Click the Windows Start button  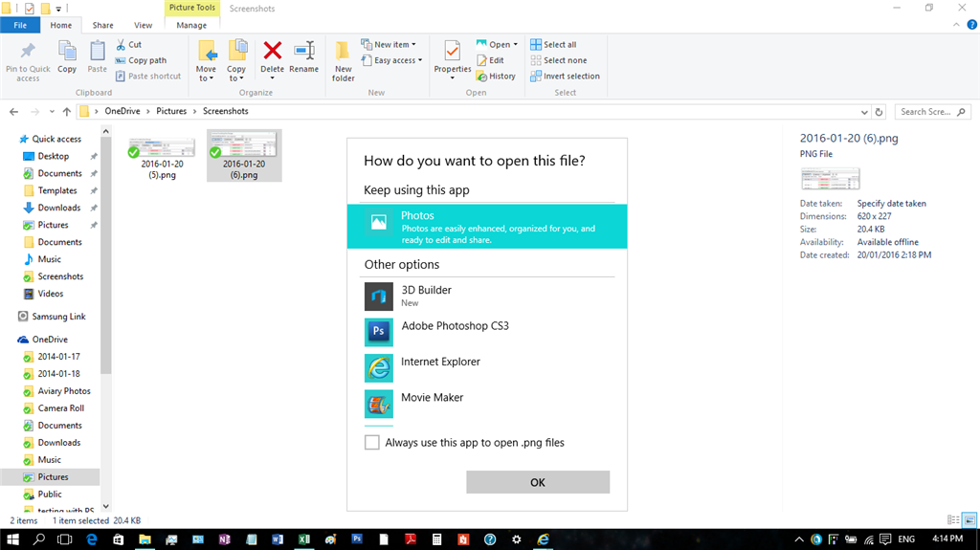12,539
